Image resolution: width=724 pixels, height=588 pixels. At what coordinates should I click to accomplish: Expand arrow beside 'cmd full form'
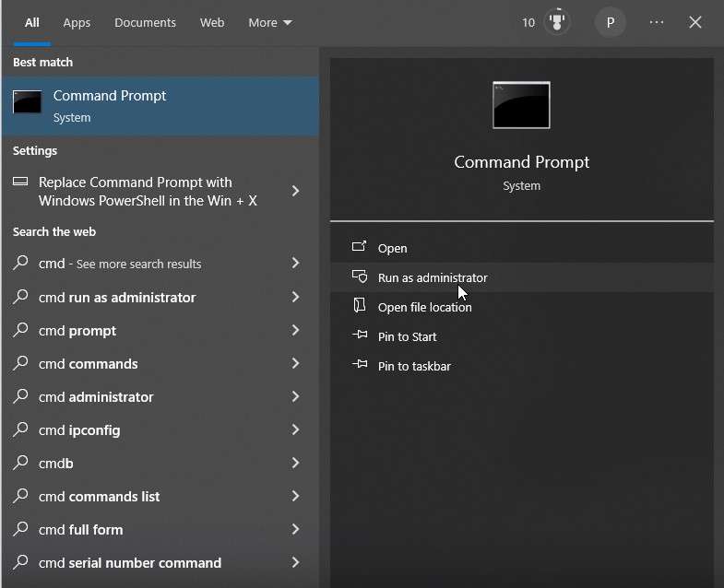(x=295, y=529)
